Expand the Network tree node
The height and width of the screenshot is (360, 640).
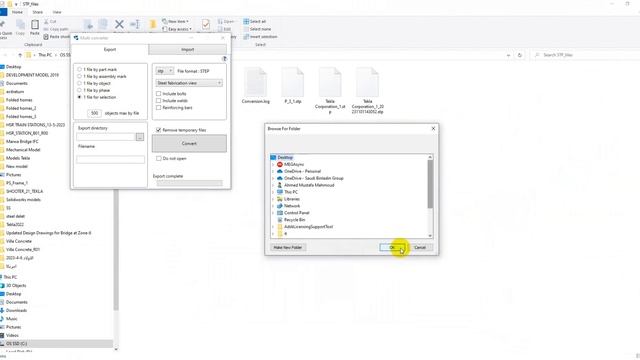[x=273, y=206]
